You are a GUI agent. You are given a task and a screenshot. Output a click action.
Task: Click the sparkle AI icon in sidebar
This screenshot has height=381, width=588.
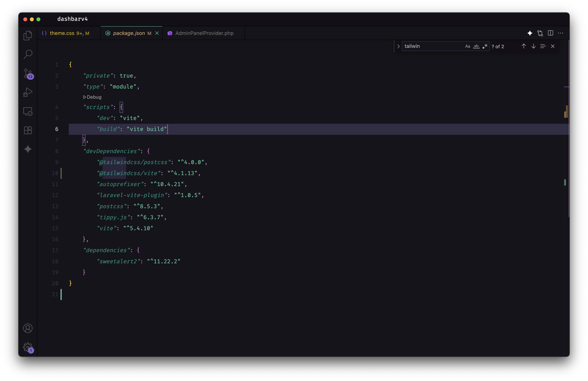point(28,149)
